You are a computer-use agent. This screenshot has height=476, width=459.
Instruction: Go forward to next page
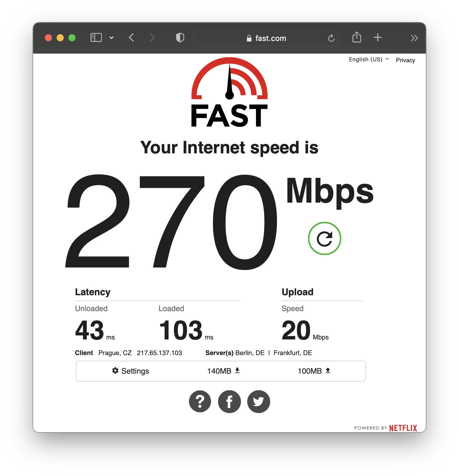152,37
